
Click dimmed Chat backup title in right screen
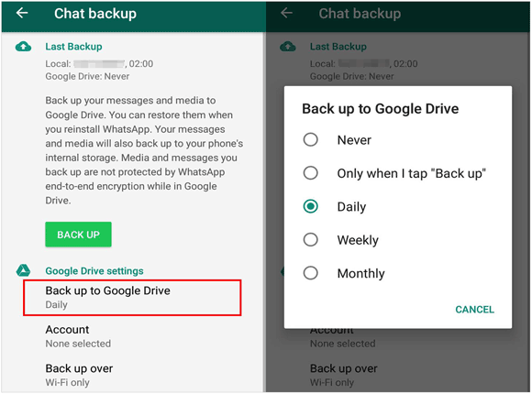pyautogui.click(x=360, y=14)
